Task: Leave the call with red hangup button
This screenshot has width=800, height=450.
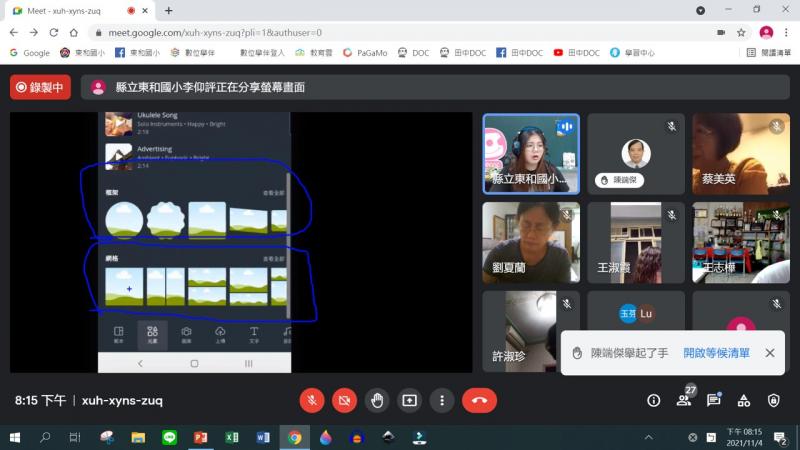Action: click(x=479, y=401)
